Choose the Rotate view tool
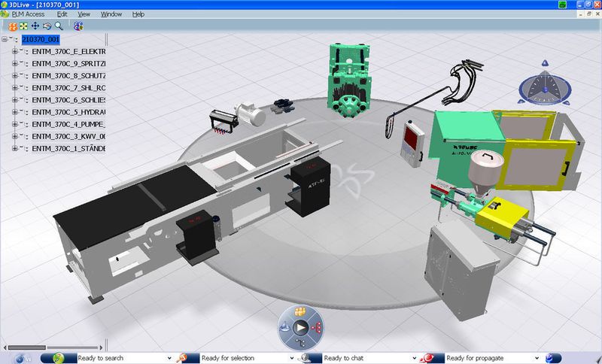Image resolution: width=602 pixels, height=364 pixels. coord(47,26)
